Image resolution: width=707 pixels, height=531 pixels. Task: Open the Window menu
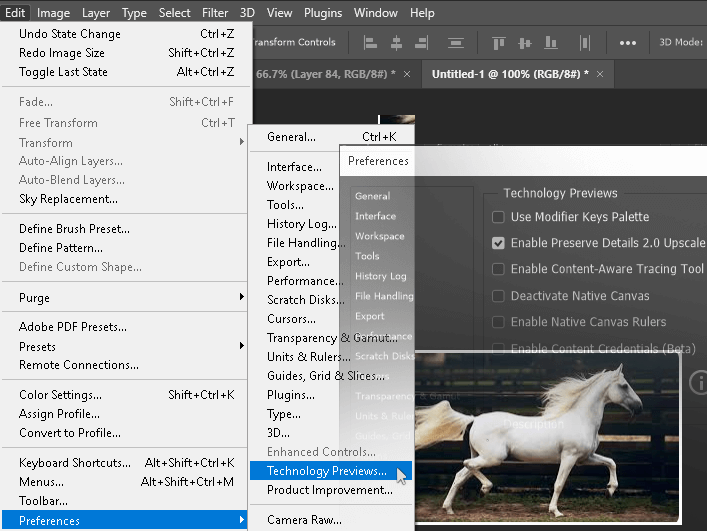(375, 13)
